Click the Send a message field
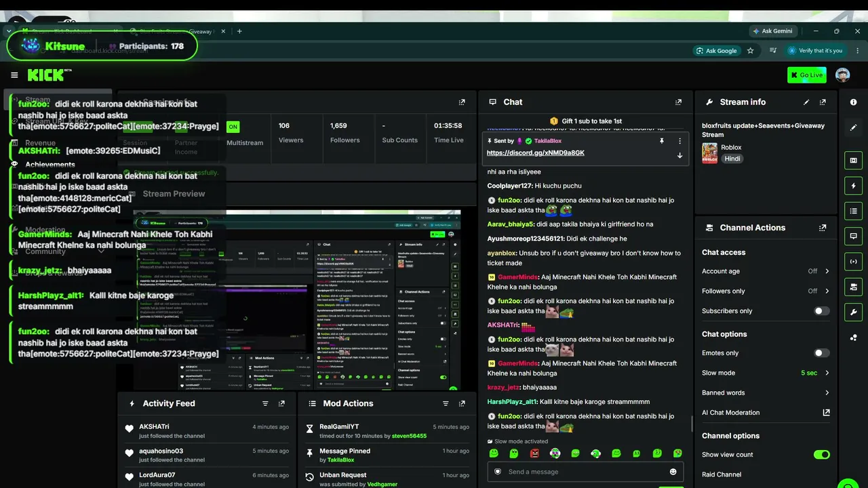This screenshot has height=488, width=868. pos(585,472)
